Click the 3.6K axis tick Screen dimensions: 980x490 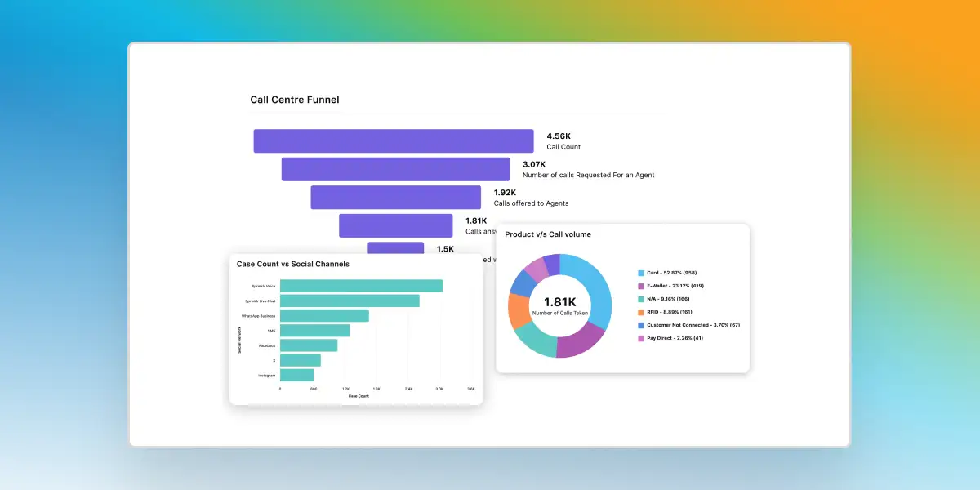click(x=471, y=390)
